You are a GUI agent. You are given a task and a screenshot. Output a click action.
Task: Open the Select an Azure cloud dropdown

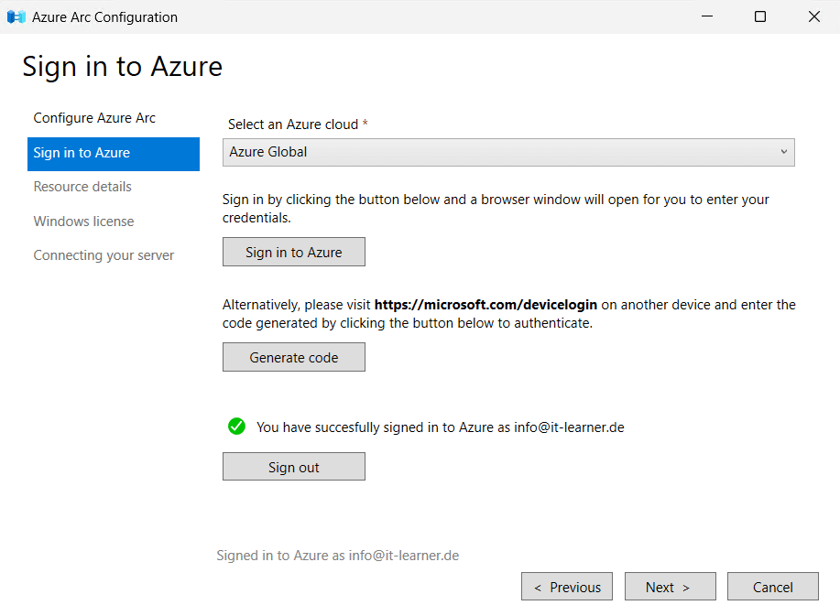[x=508, y=152]
